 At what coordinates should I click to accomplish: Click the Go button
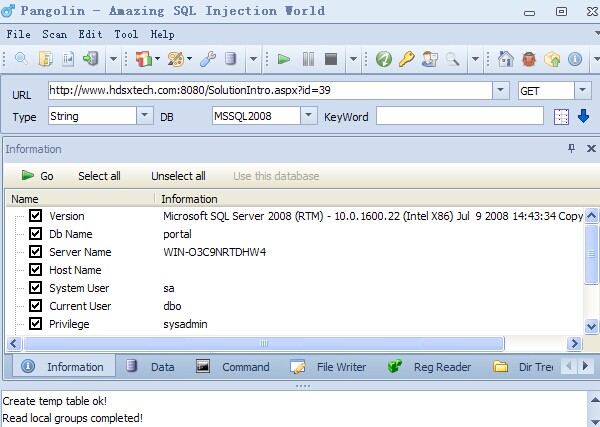[37, 176]
